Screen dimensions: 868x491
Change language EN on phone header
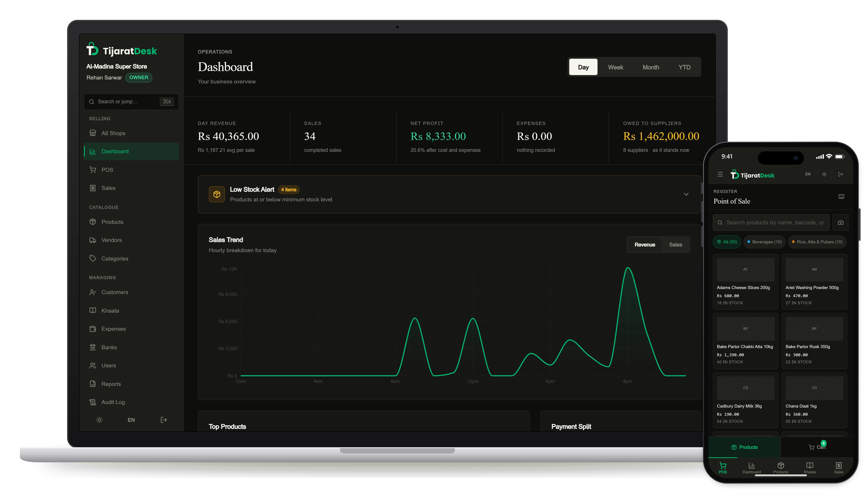pos(808,174)
